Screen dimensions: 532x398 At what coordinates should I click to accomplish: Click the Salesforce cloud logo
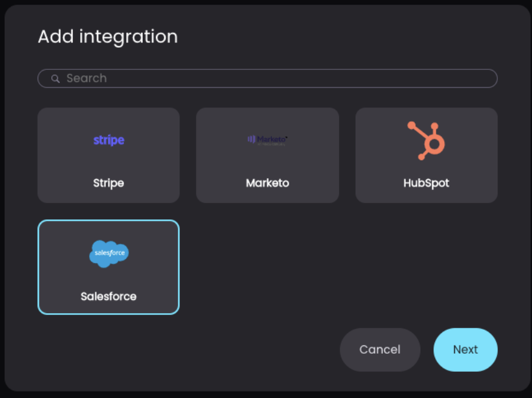[109, 254]
